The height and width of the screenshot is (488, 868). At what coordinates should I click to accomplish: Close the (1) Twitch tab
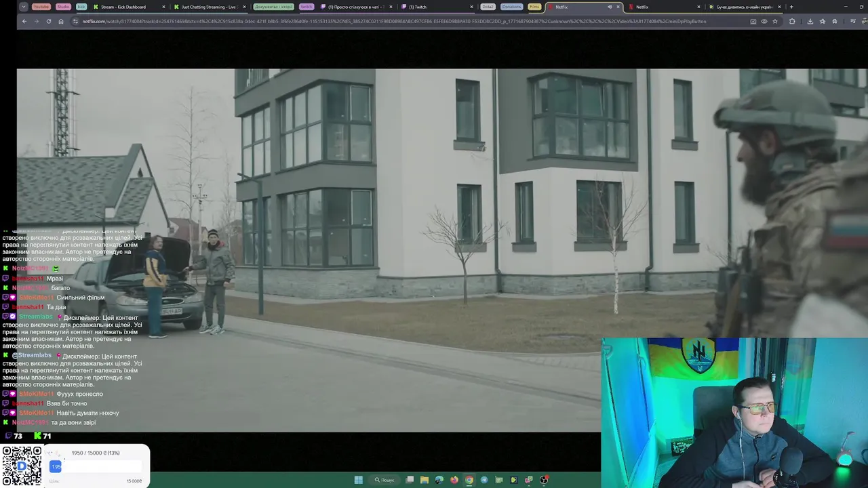pyautogui.click(x=471, y=7)
